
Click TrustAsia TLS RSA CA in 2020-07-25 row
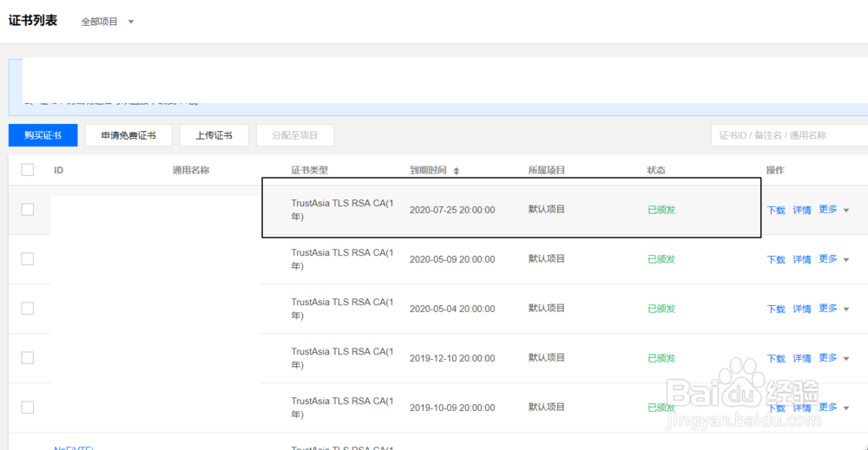(342, 210)
